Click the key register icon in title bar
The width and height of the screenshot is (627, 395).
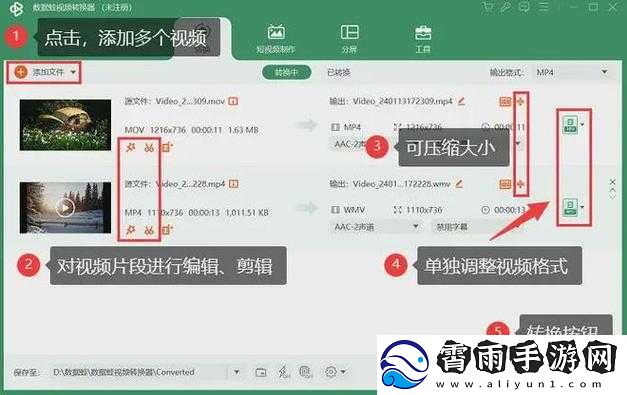point(505,7)
